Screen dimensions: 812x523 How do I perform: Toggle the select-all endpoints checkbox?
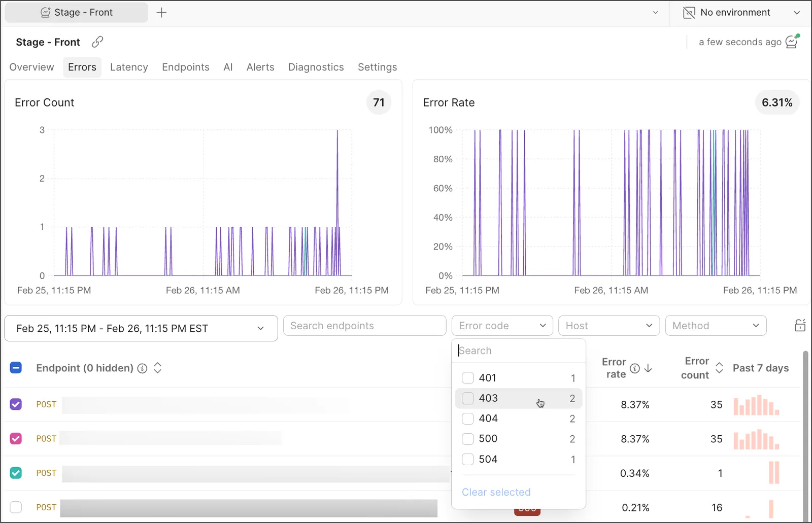click(16, 368)
